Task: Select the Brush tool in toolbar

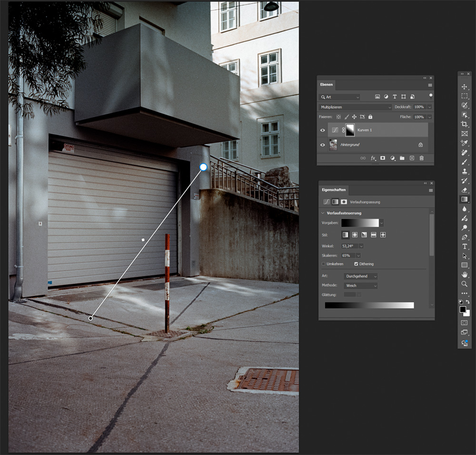Action: (x=464, y=162)
